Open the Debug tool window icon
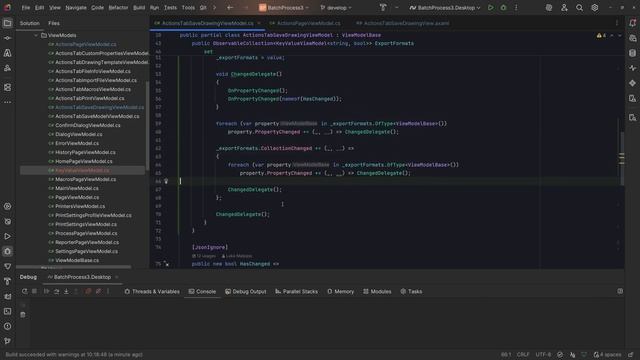 pyautogui.click(x=7, y=251)
